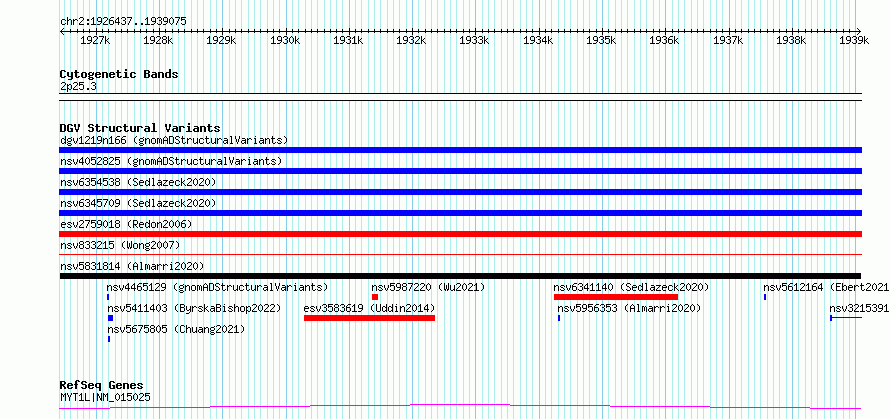890x419 pixels.
Task: Open the MYT1L|NM_015025 gene label
Action: tap(106, 397)
